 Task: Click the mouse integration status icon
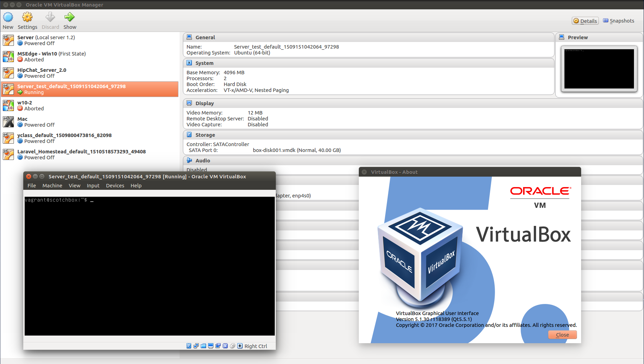232,346
